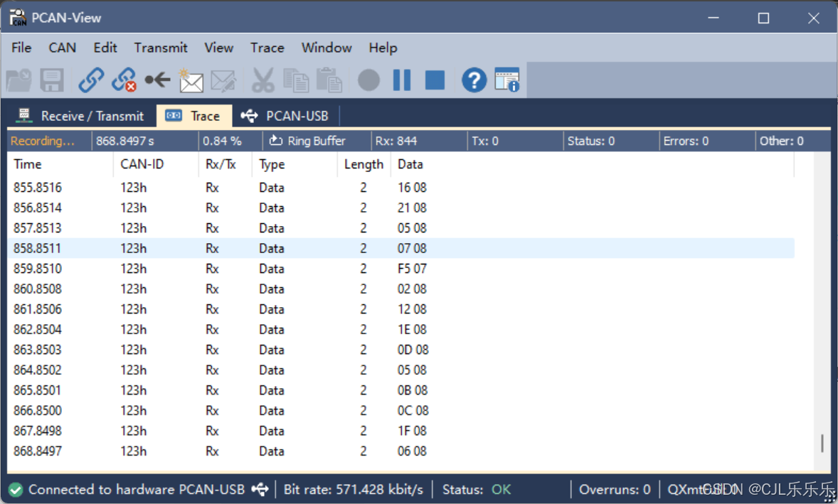Click the Time column header
The image size is (838, 504).
(x=60, y=164)
